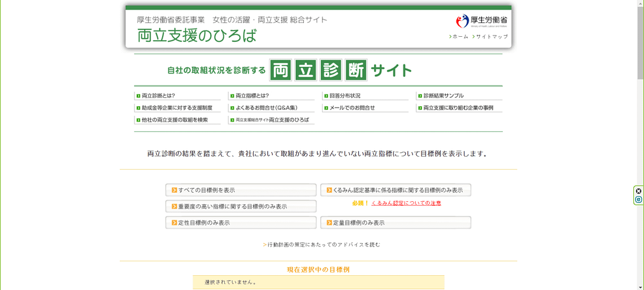Click the green circular icon in side widget
Viewport: 644px width, 290px height.
tap(638, 200)
